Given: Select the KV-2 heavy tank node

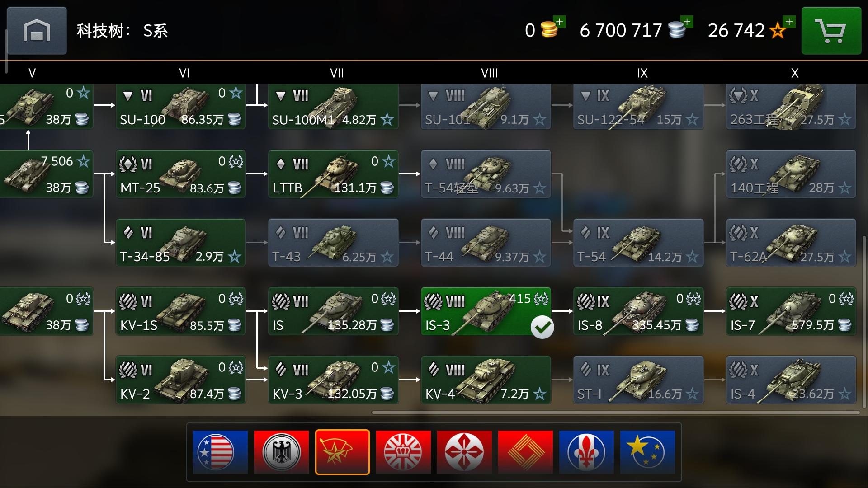Looking at the screenshot, I should (181, 380).
